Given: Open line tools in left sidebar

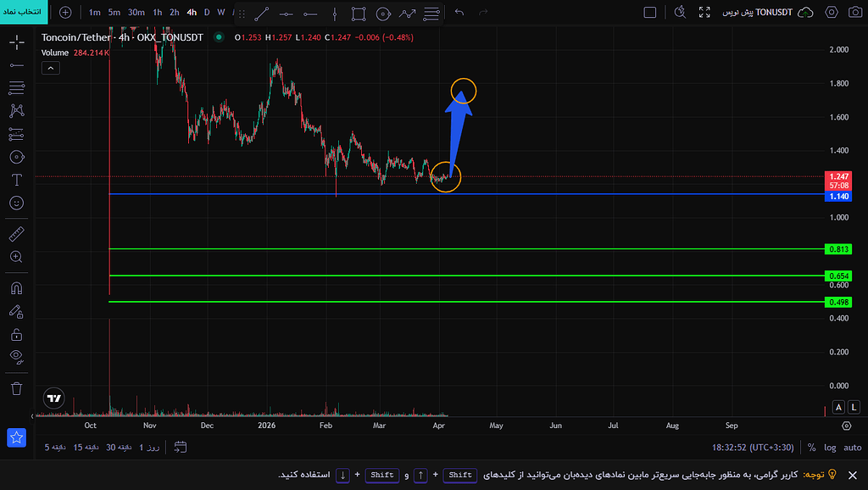Looking at the screenshot, I should (x=17, y=65).
